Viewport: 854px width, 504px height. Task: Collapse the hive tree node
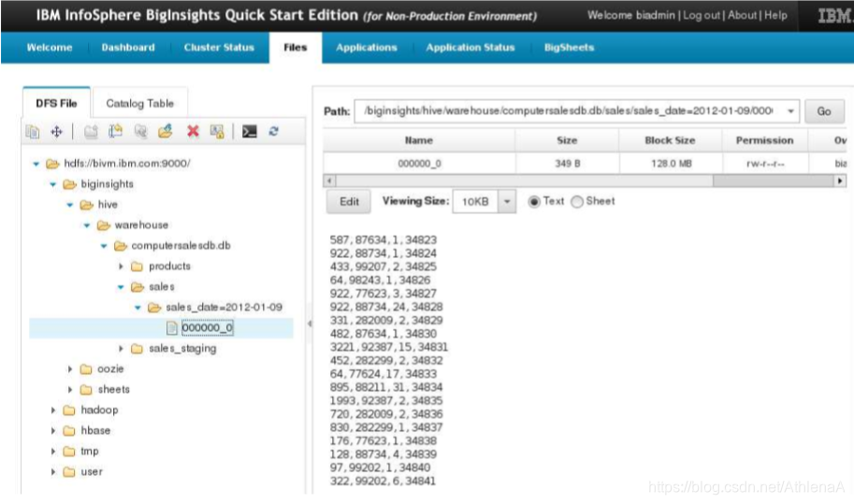point(70,205)
